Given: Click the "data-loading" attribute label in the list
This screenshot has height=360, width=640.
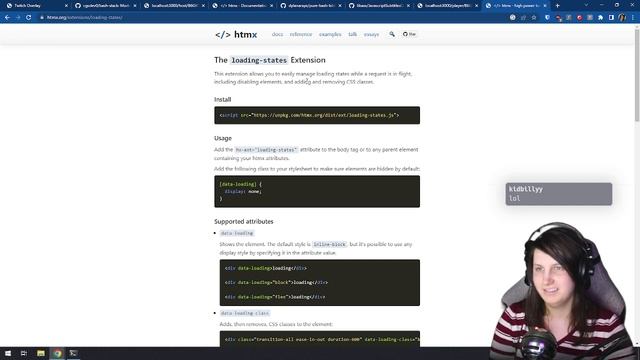Looking at the screenshot, I should (237, 233).
